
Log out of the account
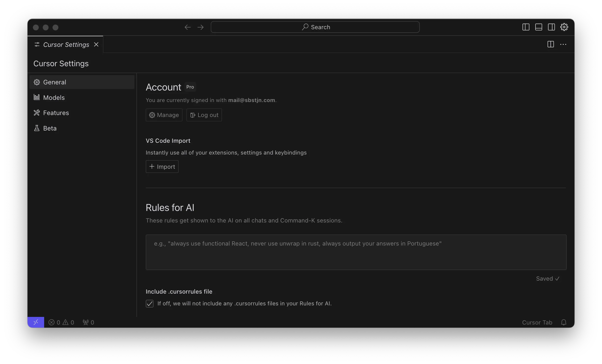[x=204, y=115]
